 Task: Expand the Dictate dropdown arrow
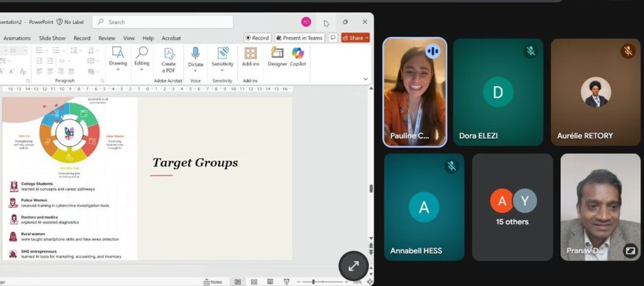point(196,70)
